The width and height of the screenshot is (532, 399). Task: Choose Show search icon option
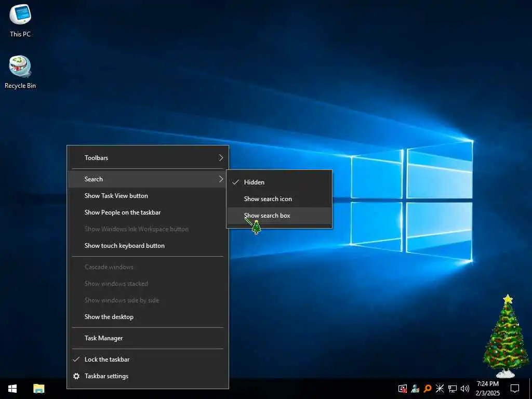point(279,199)
